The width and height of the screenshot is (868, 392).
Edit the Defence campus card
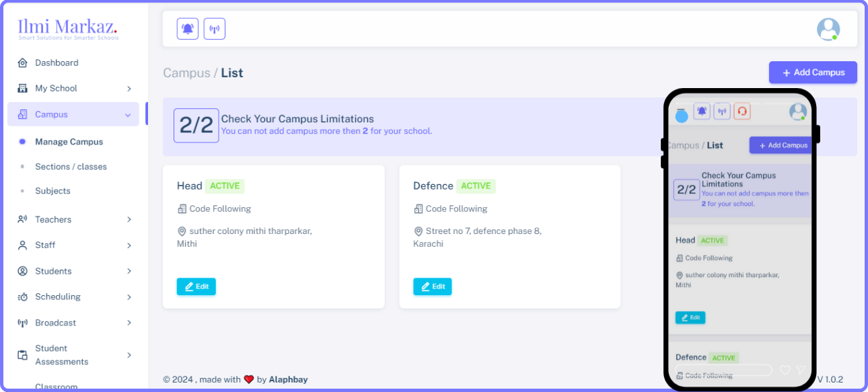coord(432,286)
